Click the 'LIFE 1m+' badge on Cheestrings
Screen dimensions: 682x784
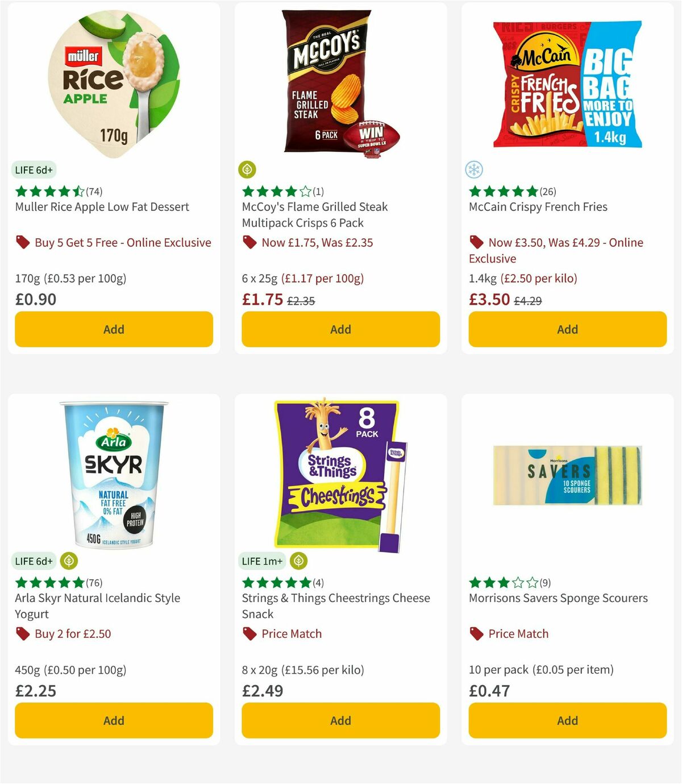click(263, 561)
